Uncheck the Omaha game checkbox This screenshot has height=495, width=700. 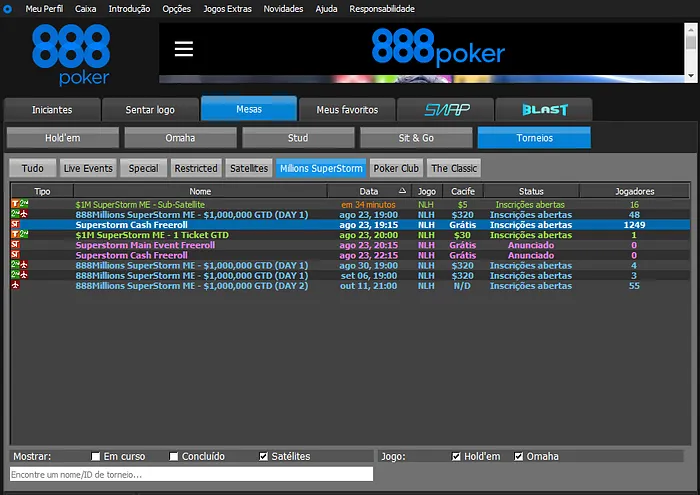[518, 456]
